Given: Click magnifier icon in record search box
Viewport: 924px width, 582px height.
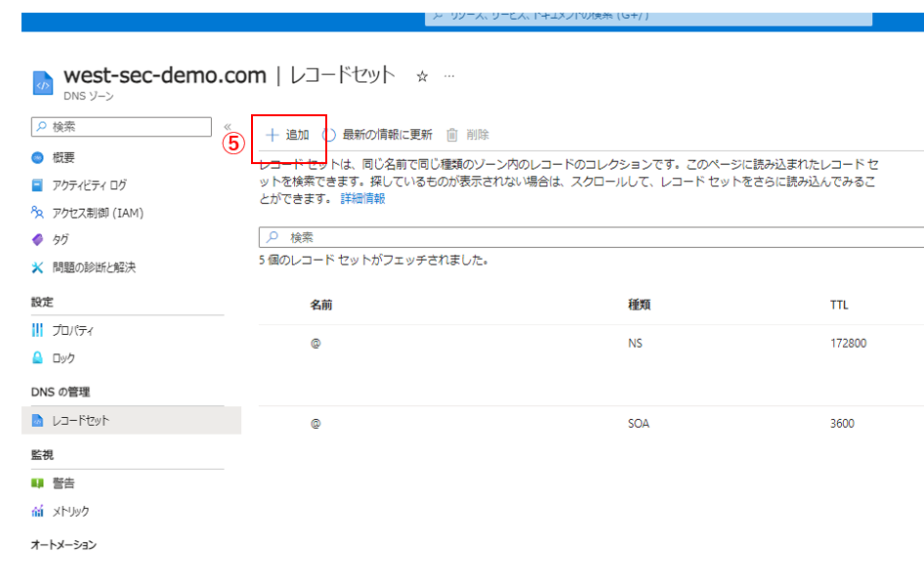Looking at the screenshot, I should 273,237.
